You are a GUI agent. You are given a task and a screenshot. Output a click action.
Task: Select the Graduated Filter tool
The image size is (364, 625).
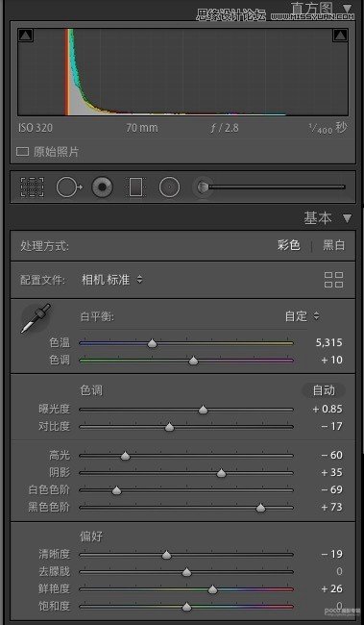[x=135, y=187]
